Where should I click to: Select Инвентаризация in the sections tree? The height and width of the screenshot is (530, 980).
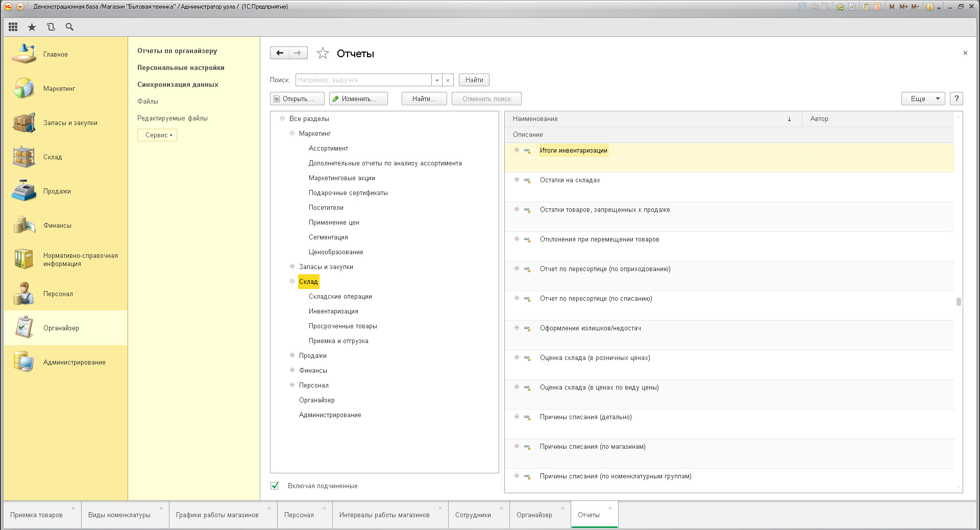coord(333,311)
